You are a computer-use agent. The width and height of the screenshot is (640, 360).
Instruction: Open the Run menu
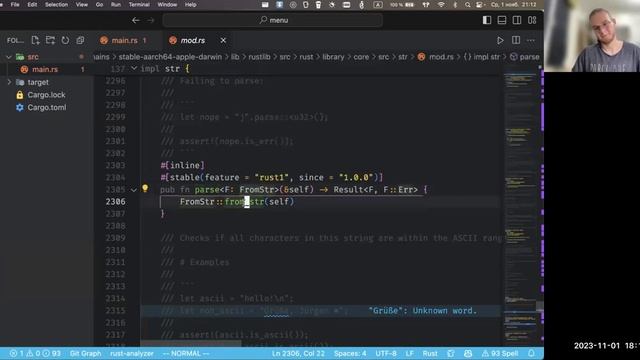(x=116, y=4)
